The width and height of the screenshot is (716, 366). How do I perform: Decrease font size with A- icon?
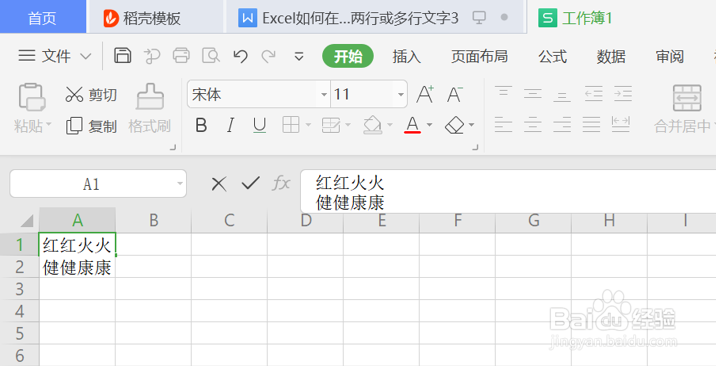(x=455, y=94)
